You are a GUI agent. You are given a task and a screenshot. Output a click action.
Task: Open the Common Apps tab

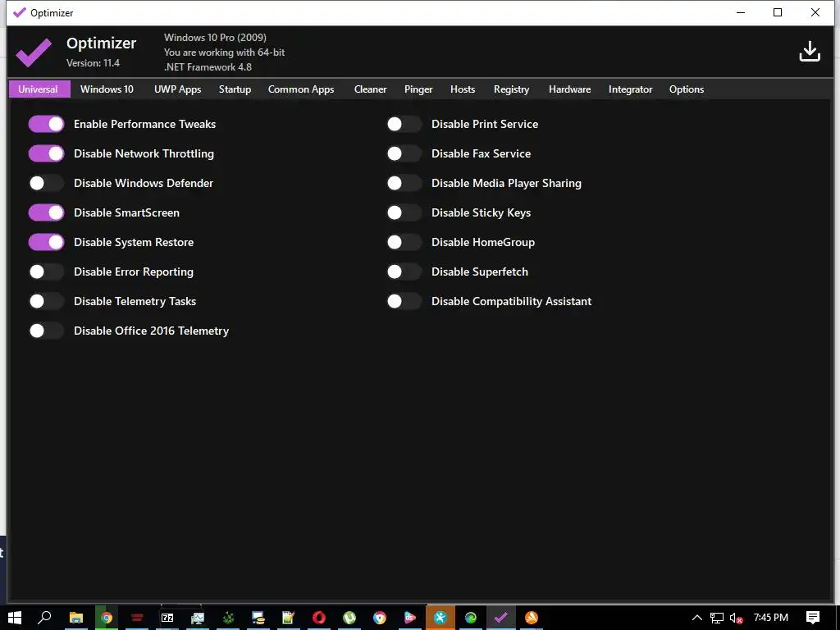(x=301, y=89)
